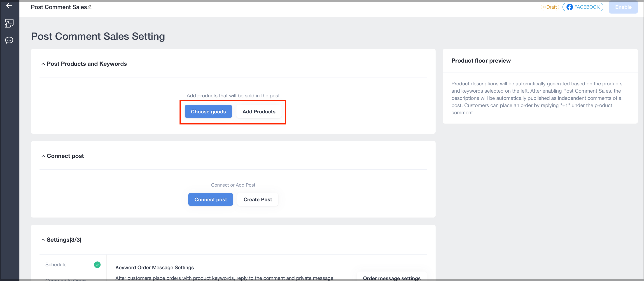Select the Commodity Order settings tab

[x=65, y=279]
